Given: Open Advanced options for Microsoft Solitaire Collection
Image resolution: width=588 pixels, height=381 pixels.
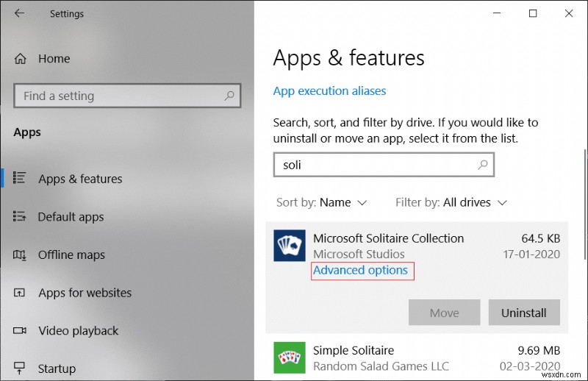Looking at the screenshot, I should (x=360, y=270).
